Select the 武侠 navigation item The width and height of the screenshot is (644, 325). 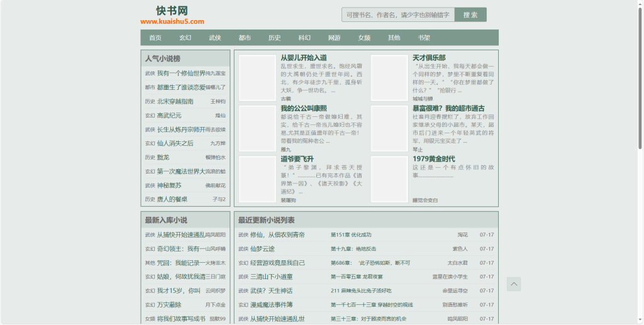[x=215, y=38]
